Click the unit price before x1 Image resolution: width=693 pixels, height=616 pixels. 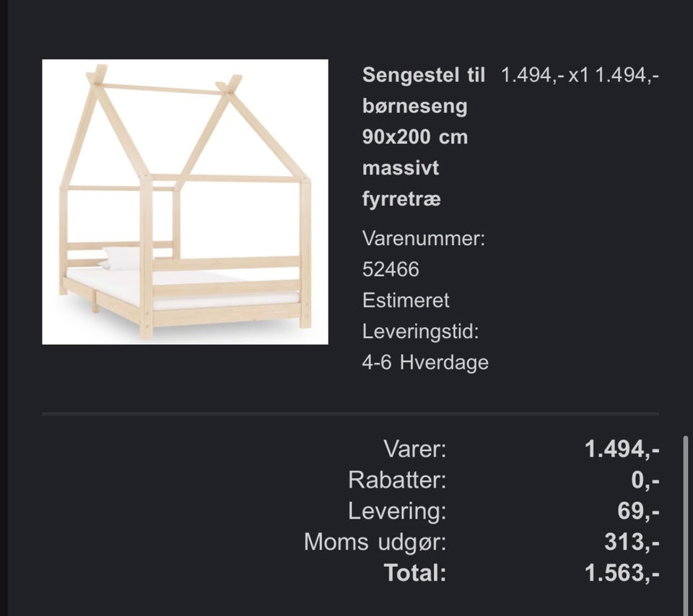click(x=533, y=76)
